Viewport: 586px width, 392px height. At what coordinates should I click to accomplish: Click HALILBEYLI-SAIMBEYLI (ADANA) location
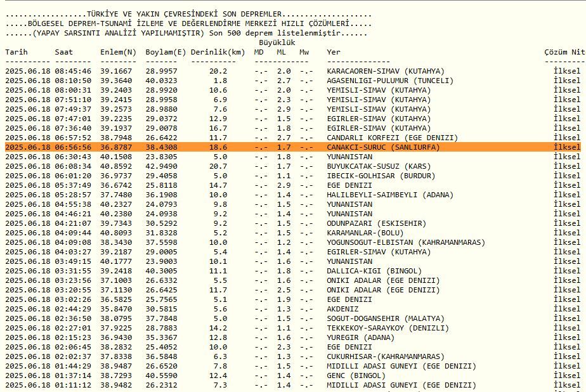click(x=390, y=195)
